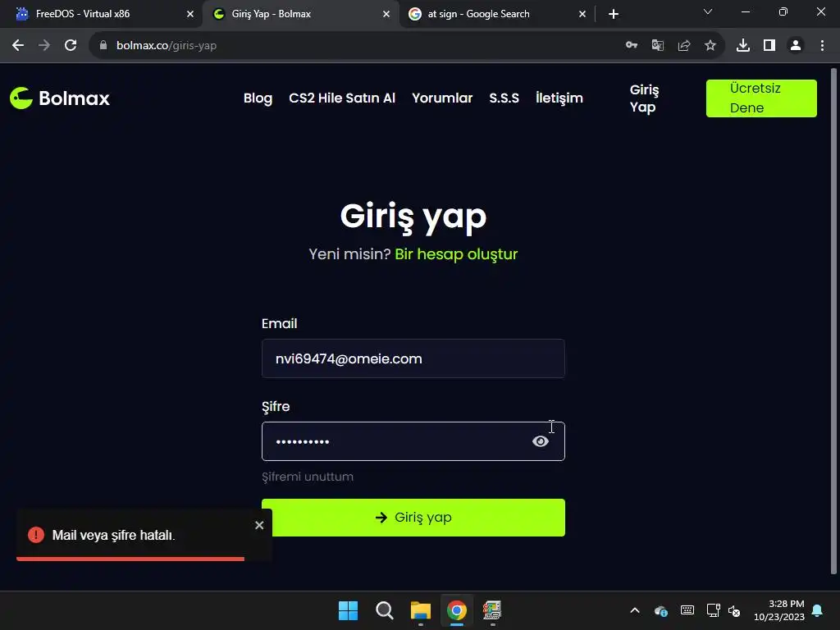Image resolution: width=840 pixels, height=630 pixels.
Task: Open the Blog menu link
Action: tap(258, 98)
